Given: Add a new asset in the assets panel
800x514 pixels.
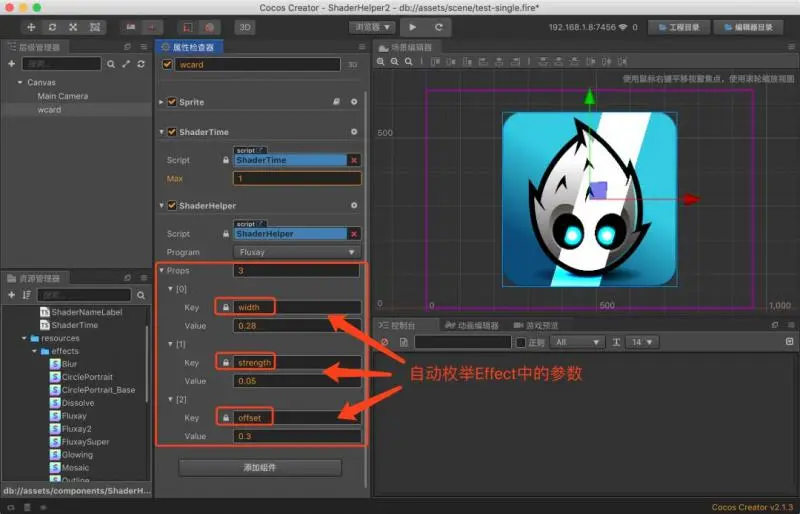Looking at the screenshot, I should 11,295.
